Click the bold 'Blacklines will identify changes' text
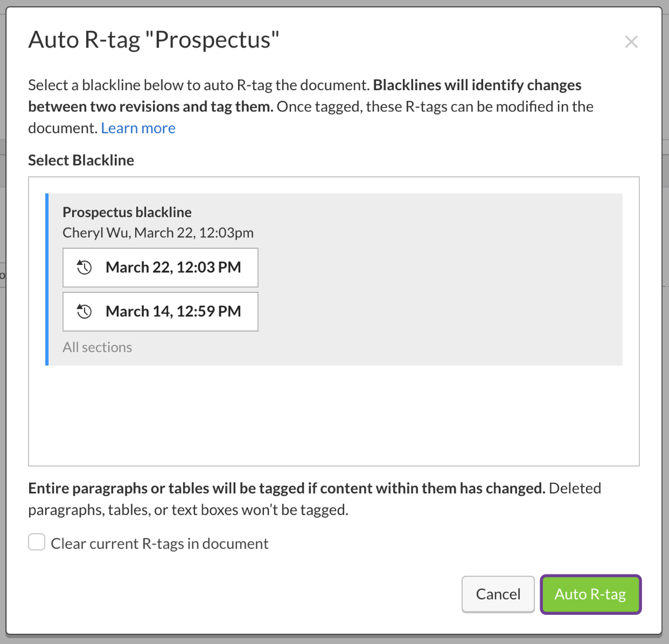Image resolution: width=669 pixels, height=644 pixels. tap(477, 86)
